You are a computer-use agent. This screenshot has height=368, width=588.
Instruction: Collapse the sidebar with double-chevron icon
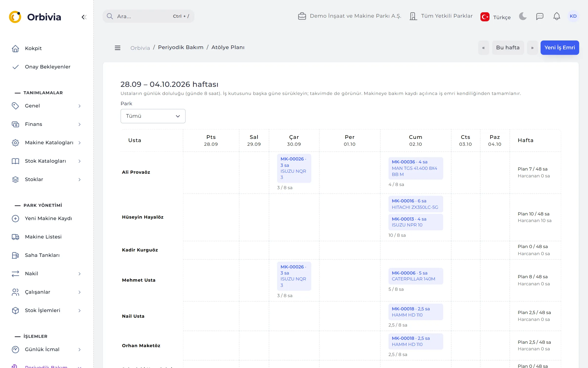(x=84, y=17)
